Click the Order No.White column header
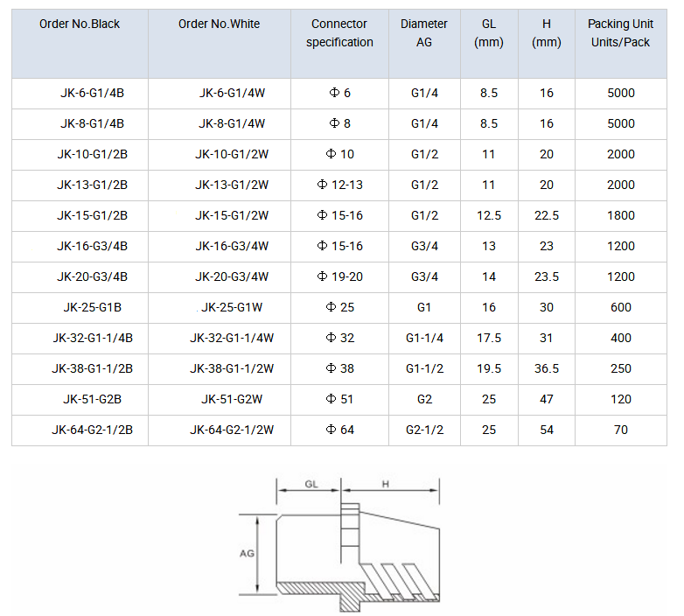The width and height of the screenshot is (684, 616). 219,24
